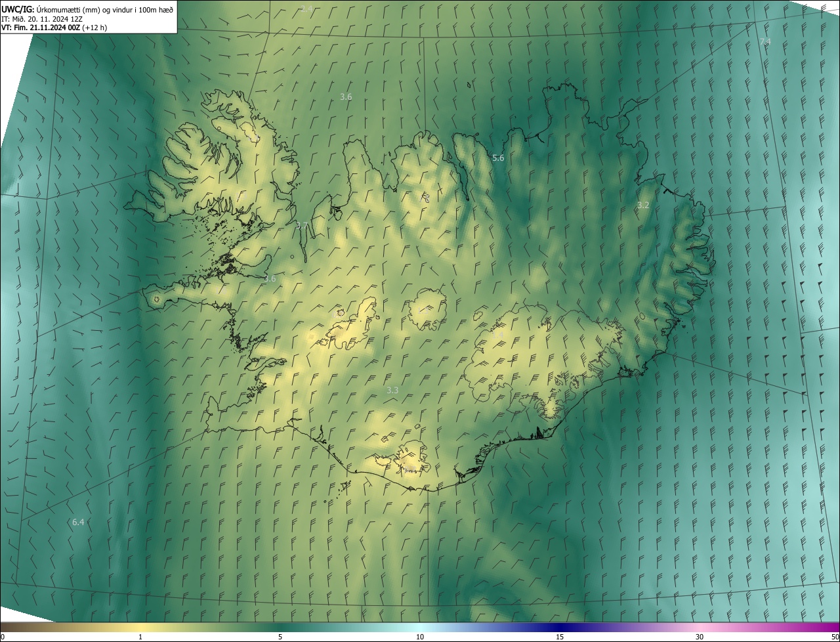Click the 2.4 value label on the map
The image size is (840, 642).
pos(306,9)
